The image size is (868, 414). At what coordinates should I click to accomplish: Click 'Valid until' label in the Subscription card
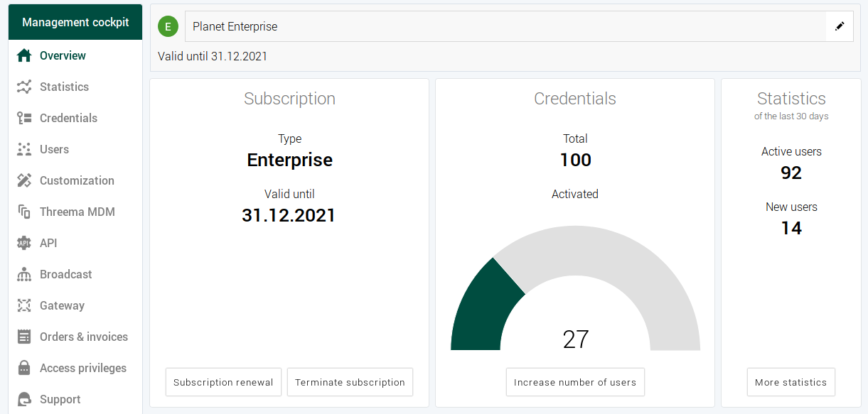[x=289, y=194]
